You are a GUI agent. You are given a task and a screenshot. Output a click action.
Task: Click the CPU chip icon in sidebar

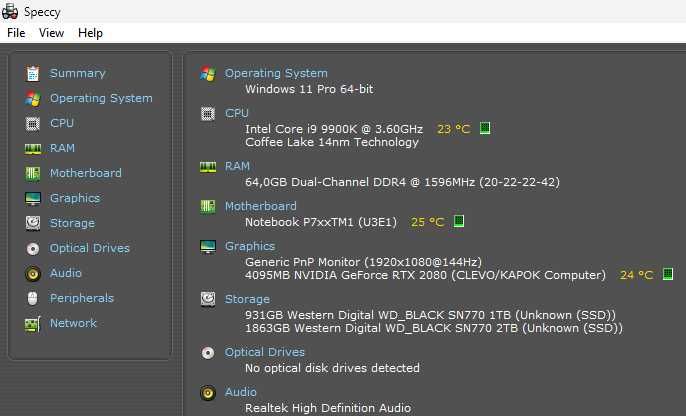(x=33, y=124)
